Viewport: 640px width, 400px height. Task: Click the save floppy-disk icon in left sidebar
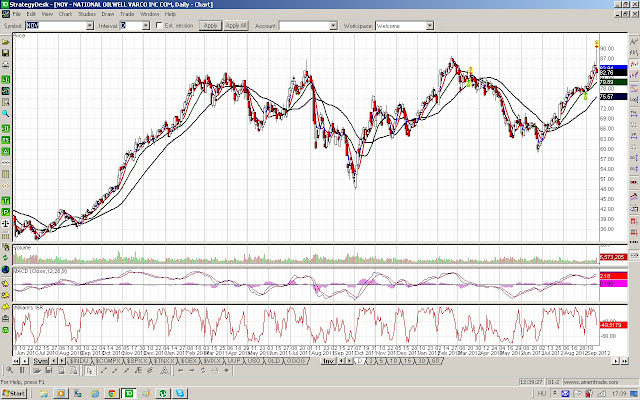click(x=6, y=53)
